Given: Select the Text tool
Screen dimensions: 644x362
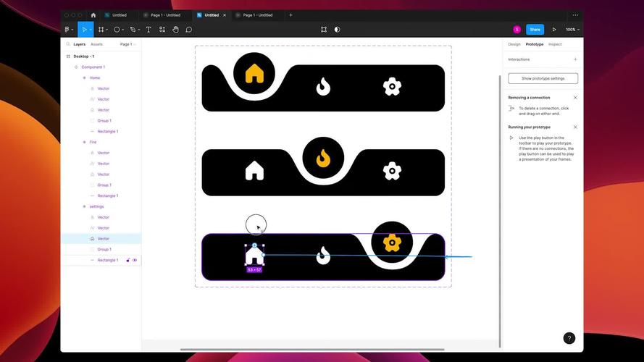Looking at the screenshot, I should [149, 30].
